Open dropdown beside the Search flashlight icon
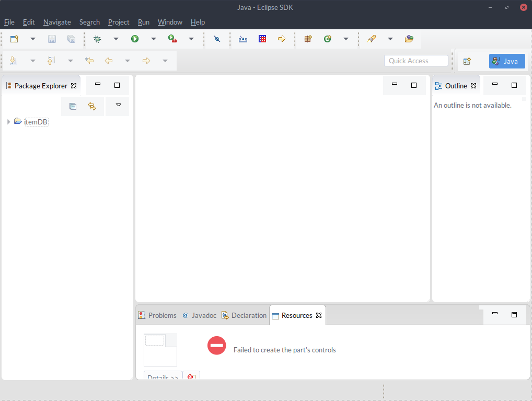This screenshot has width=532, height=401. pos(390,39)
